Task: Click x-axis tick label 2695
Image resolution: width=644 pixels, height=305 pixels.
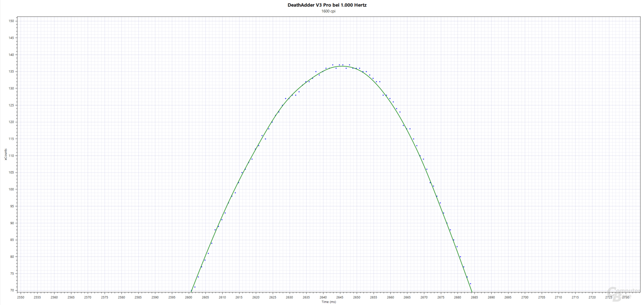Action: [508, 297]
